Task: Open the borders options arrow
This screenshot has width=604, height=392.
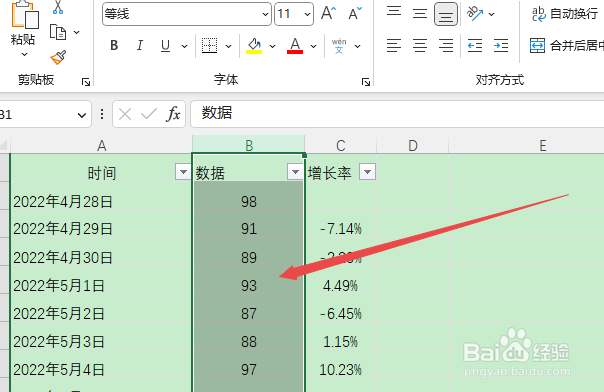Action: click(228, 46)
